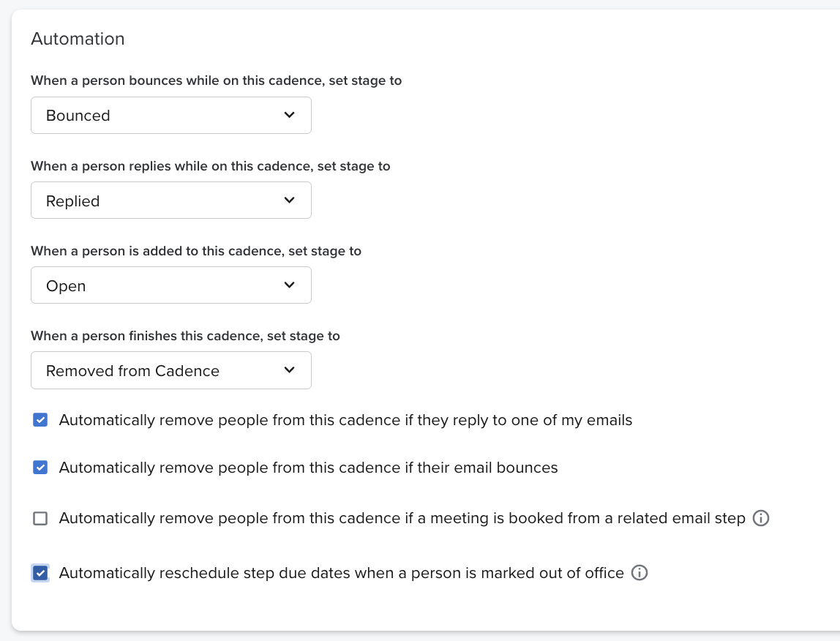The image size is (840, 641).
Task: Uncheck auto-remove on email reply checkbox
Action: [40, 420]
